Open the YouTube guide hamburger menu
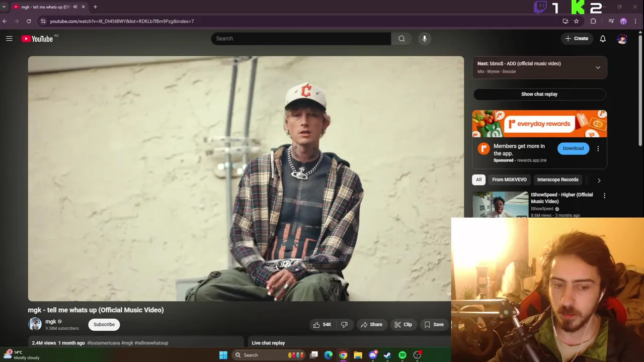 pyautogui.click(x=9, y=38)
